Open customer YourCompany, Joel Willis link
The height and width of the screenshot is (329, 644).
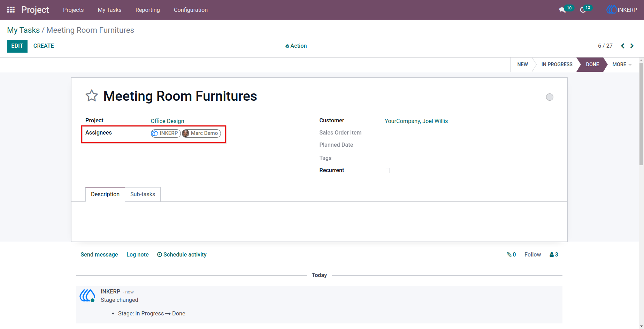pyautogui.click(x=416, y=121)
